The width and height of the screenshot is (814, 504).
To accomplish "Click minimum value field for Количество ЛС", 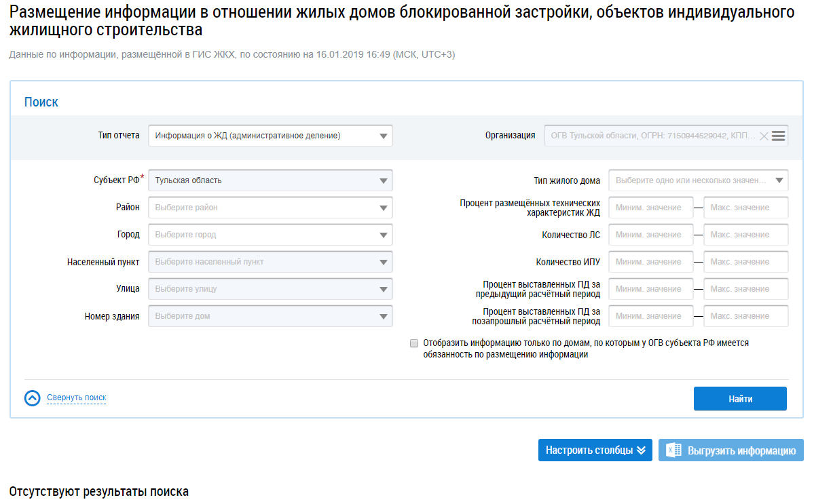I will [x=650, y=235].
